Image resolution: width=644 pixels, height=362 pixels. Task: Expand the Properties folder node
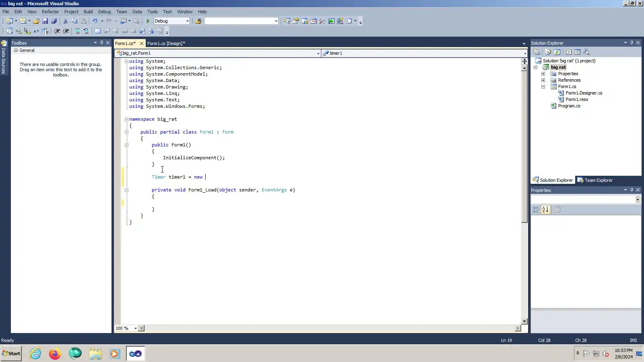(543, 74)
